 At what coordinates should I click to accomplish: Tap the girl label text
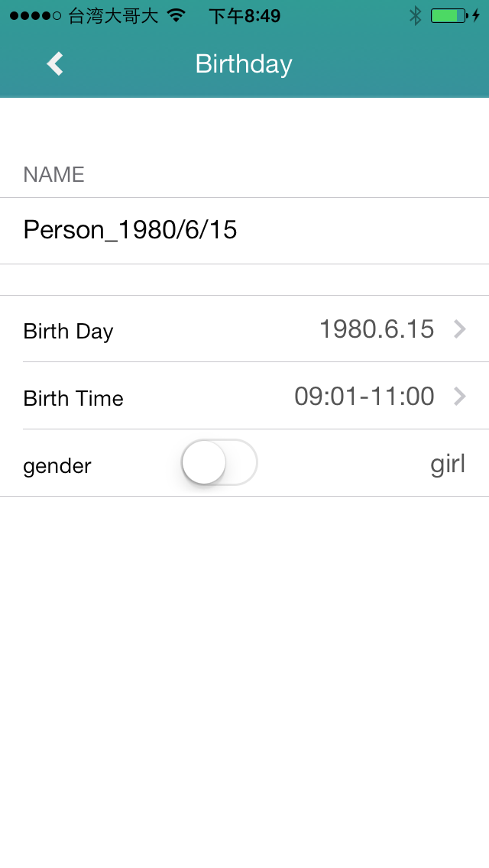pos(448,464)
